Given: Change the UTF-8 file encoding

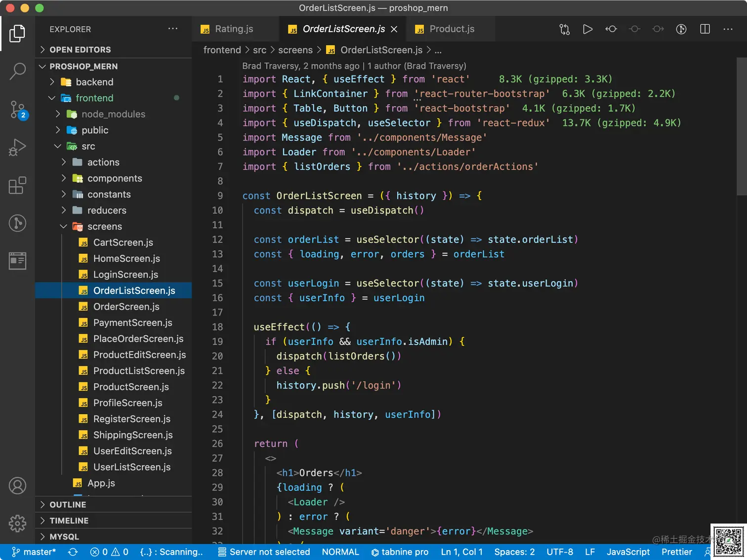Looking at the screenshot, I should [560, 552].
